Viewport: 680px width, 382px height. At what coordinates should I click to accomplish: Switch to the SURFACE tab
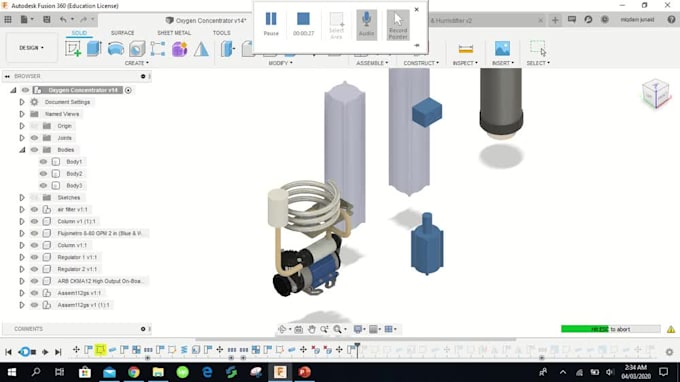coord(122,33)
